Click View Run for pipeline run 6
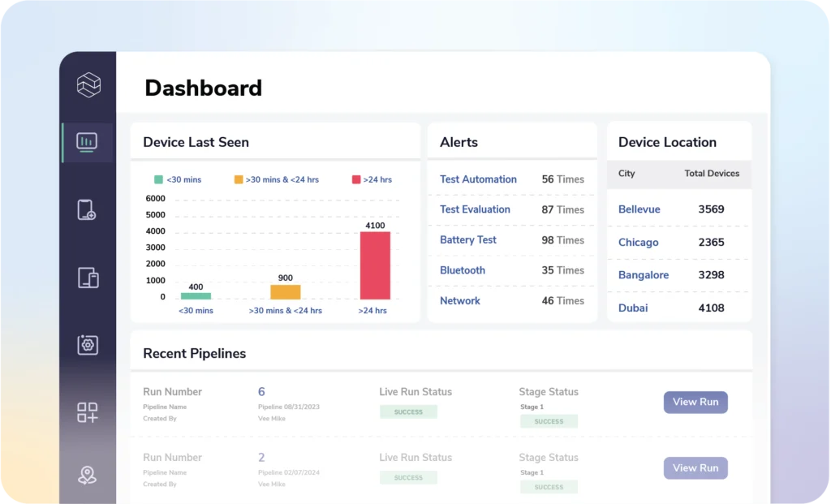The height and width of the screenshot is (504, 831). 695,402
